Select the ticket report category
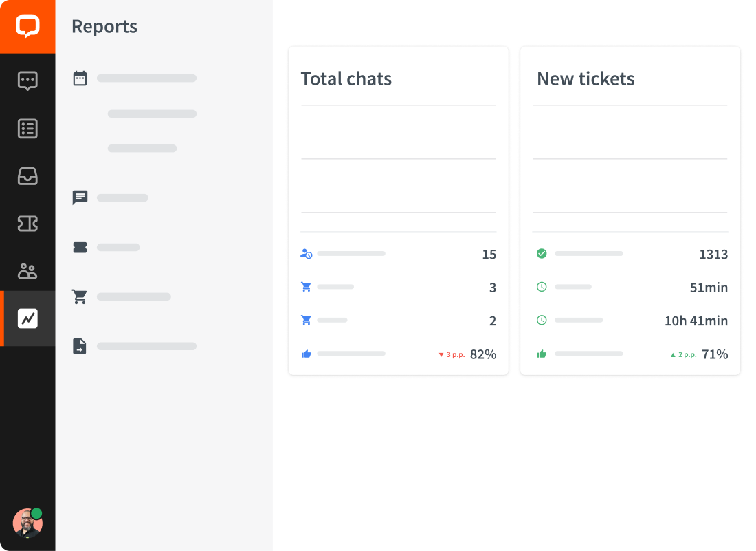The height and width of the screenshot is (551, 756). click(80, 248)
